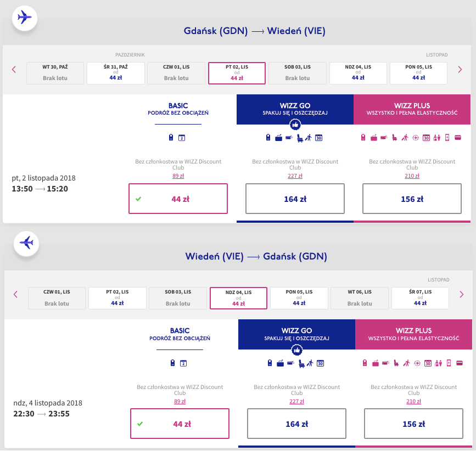
Task: Click the return WIZZ GO column header
Action: 296,335
